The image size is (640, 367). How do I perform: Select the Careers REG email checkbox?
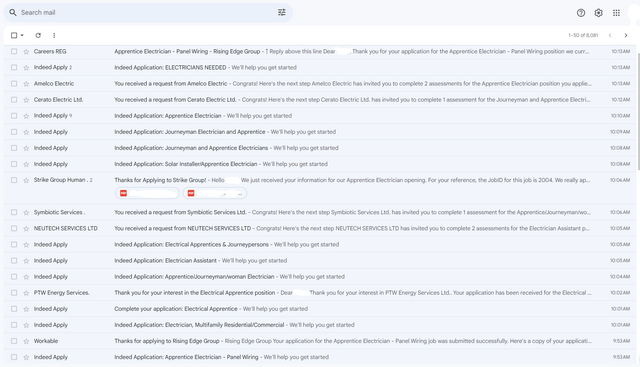14,51
